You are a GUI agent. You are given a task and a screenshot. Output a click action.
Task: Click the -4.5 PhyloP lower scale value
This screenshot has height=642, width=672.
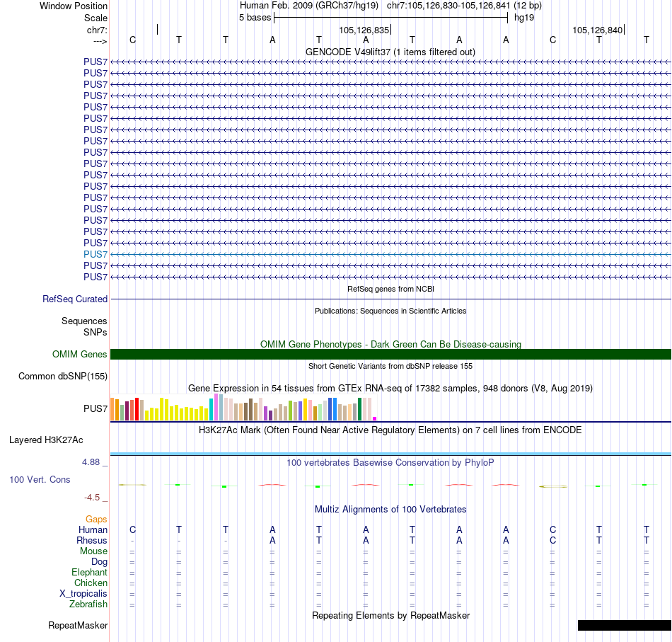tap(92, 498)
